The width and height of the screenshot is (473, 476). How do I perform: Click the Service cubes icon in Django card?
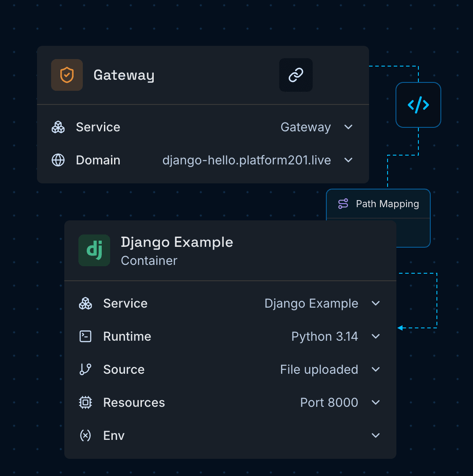pyautogui.click(x=85, y=303)
